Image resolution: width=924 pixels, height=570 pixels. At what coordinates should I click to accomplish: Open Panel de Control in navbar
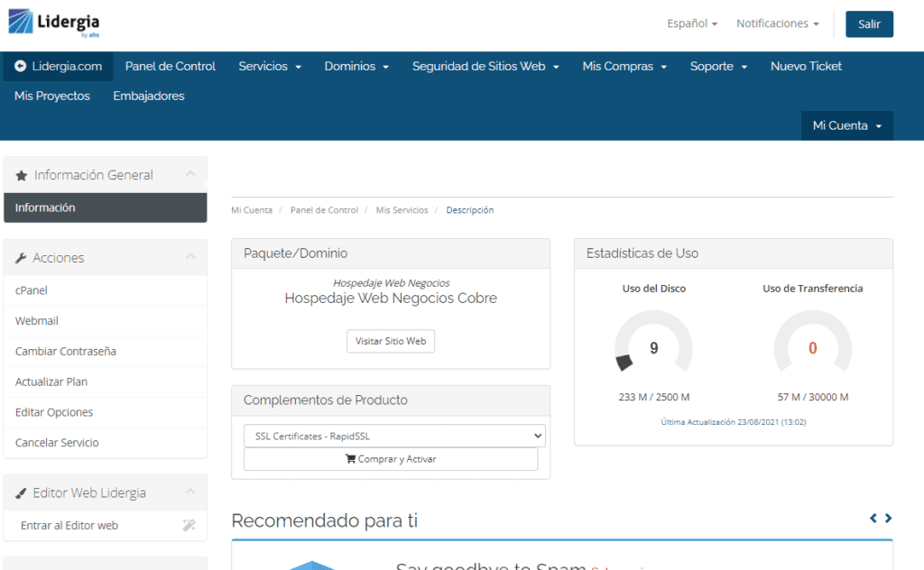point(171,66)
